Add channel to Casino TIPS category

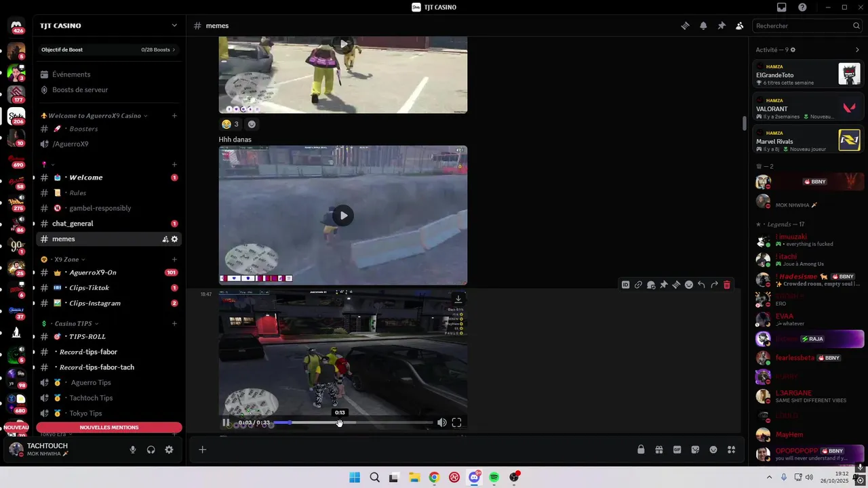pos(174,324)
